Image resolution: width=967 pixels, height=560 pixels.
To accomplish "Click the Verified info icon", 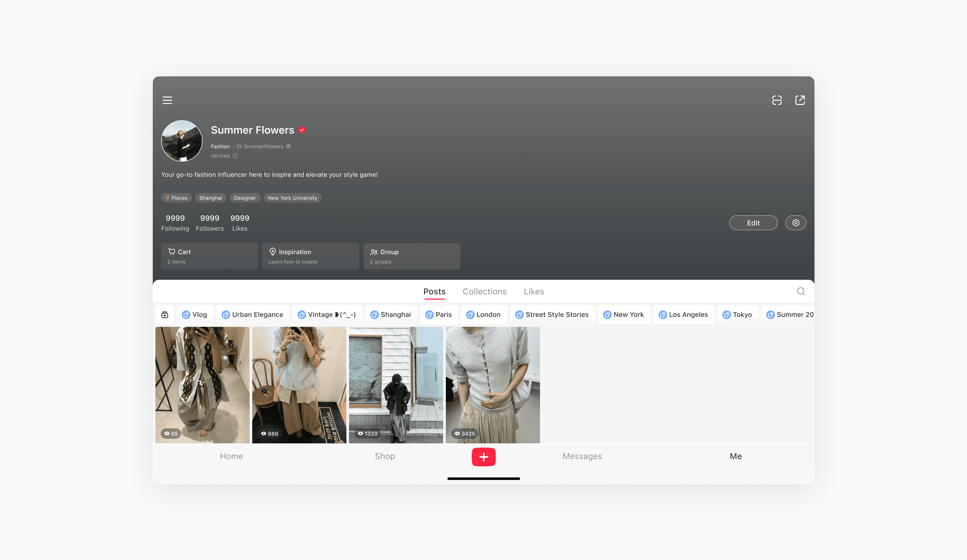I will click(235, 156).
